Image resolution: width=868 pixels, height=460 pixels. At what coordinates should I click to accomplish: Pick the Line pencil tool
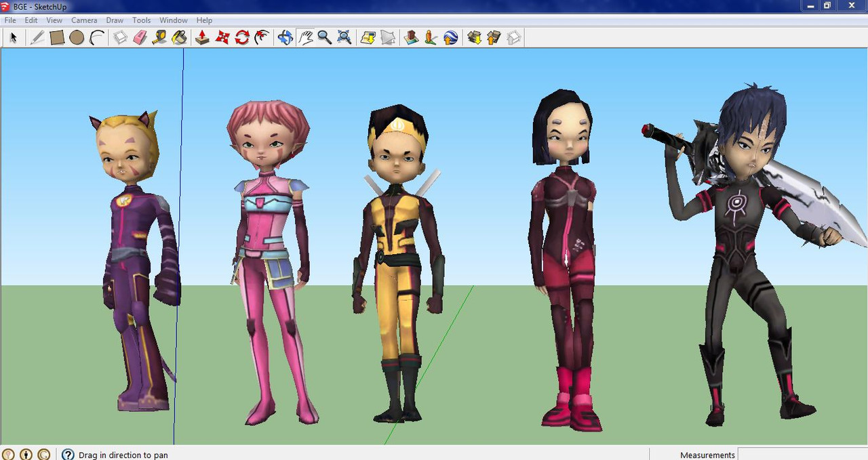[37, 38]
